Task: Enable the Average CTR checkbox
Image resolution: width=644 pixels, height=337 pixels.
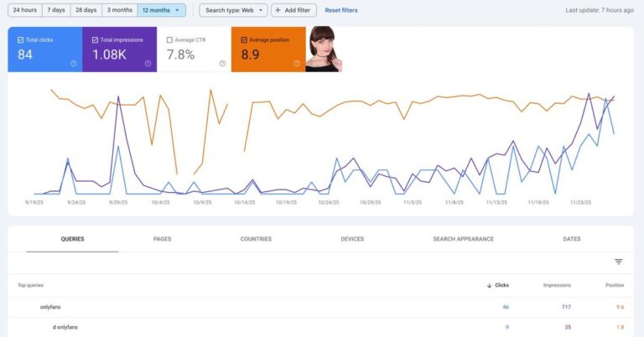Action: [x=169, y=39]
